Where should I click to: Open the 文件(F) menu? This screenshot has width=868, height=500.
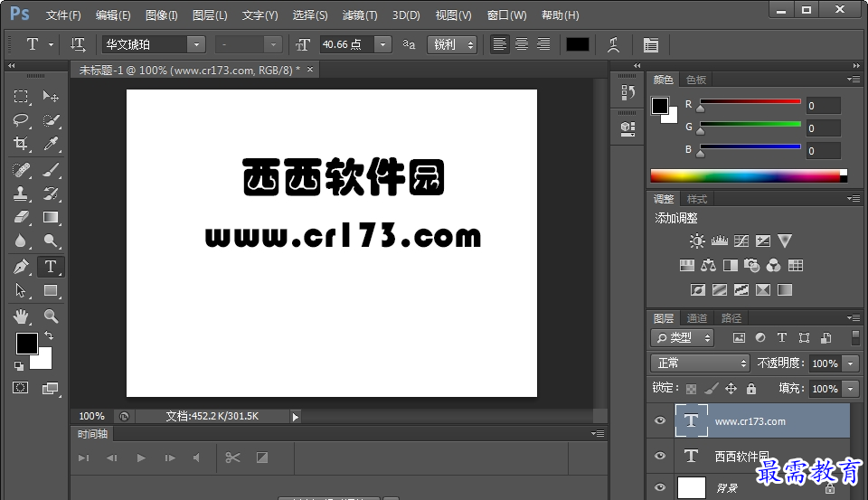[x=63, y=15]
